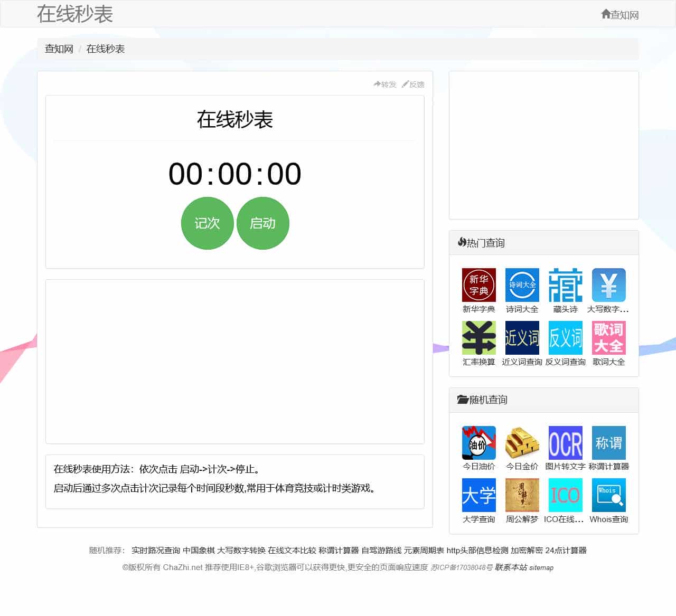Open the 新华字典 dictionary icon
The height and width of the screenshot is (616, 676).
(478, 285)
